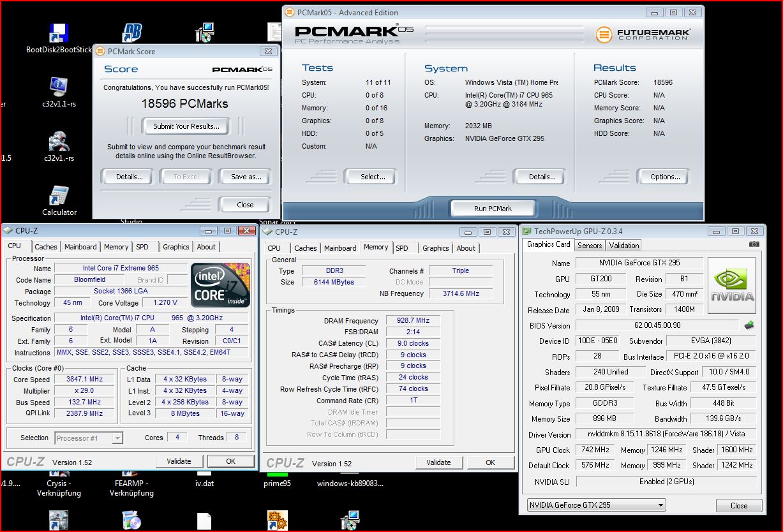Click OK in CPU-Z processor window
Image resolution: width=783 pixels, height=532 pixels.
(x=231, y=461)
